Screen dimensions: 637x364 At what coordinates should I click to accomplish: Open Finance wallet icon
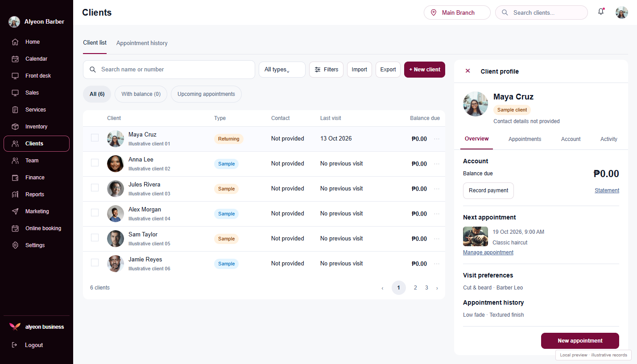15,178
